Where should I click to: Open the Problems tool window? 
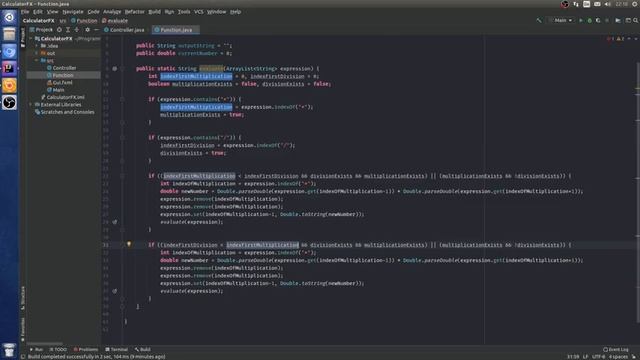coord(86,349)
